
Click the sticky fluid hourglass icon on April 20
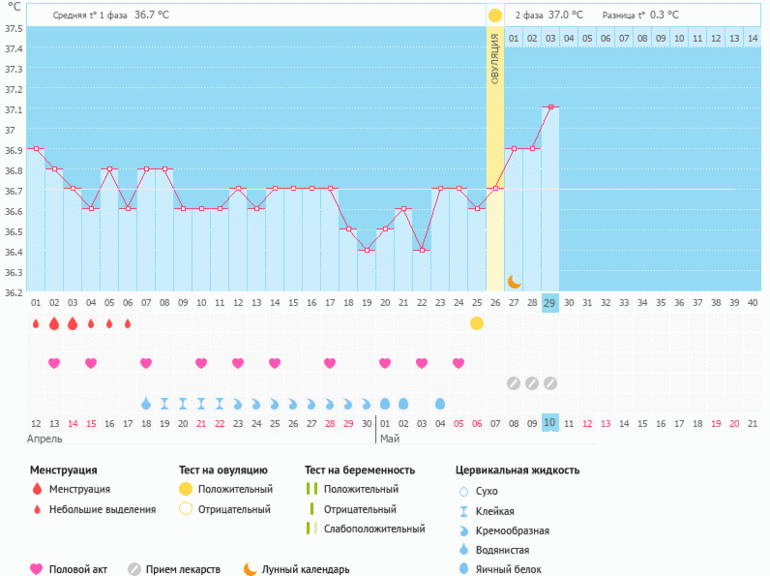pos(183,403)
